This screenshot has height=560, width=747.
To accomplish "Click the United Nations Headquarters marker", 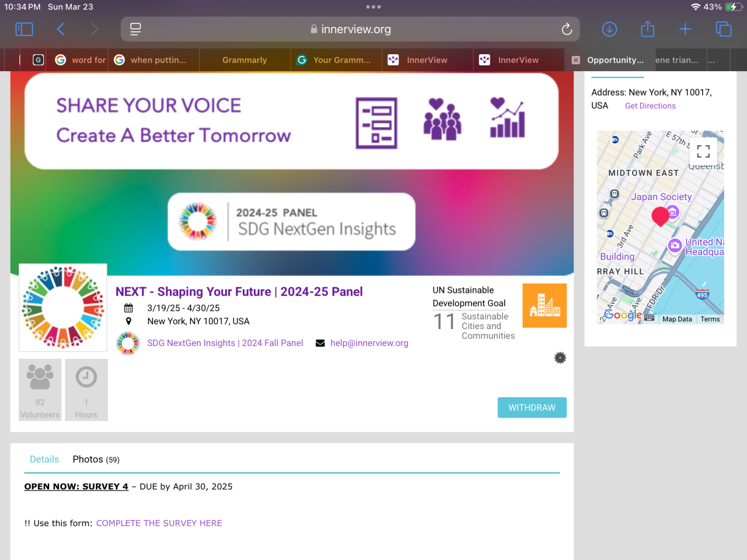I will point(675,246).
